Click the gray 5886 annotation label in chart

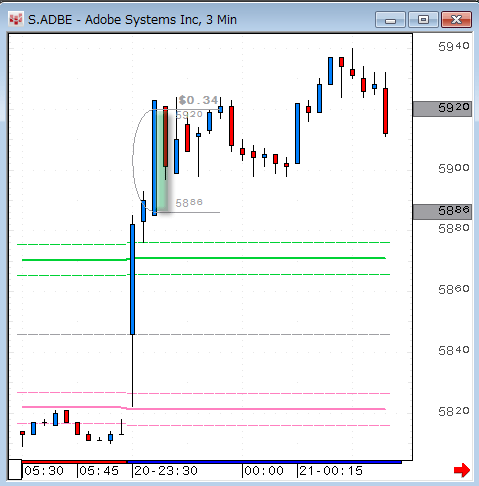[189, 203]
